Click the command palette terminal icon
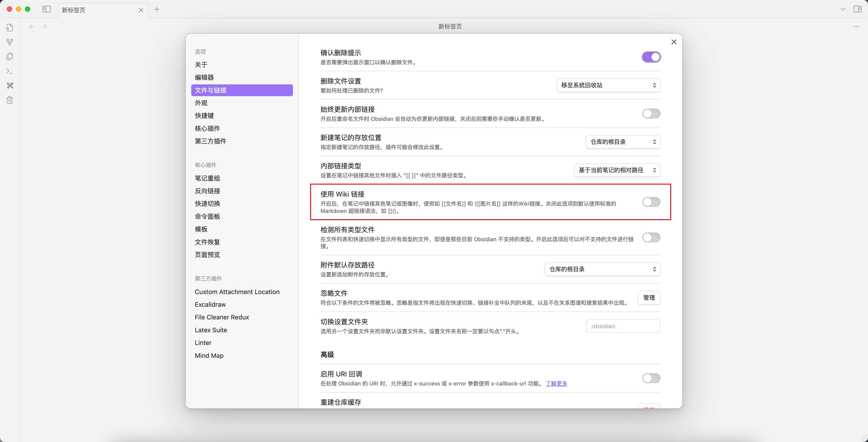868x442 pixels. coord(10,71)
